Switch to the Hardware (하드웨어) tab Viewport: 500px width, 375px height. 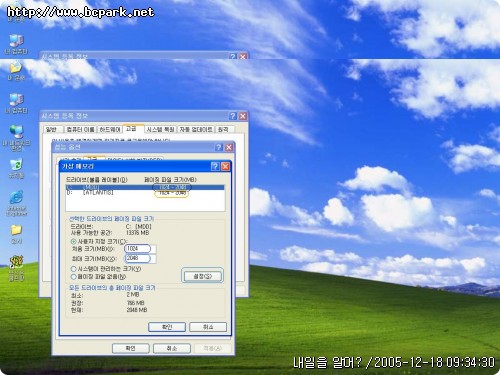[x=110, y=129]
